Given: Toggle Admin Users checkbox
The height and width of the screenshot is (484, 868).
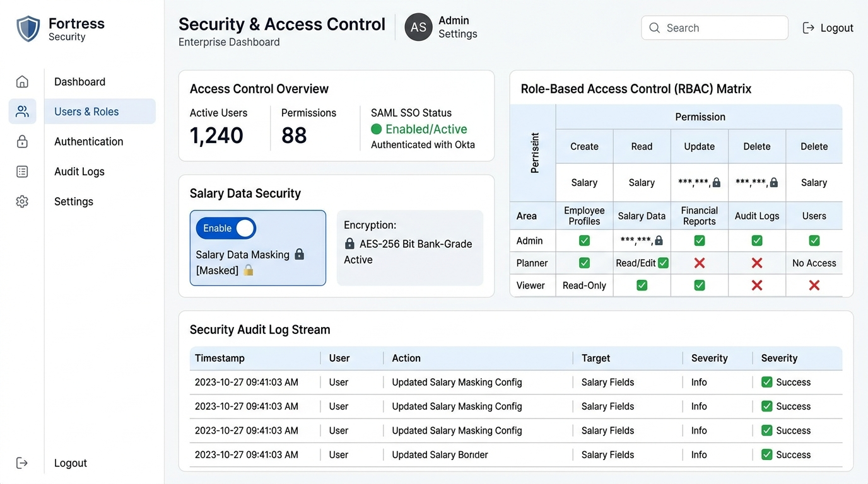Looking at the screenshot, I should [814, 240].
